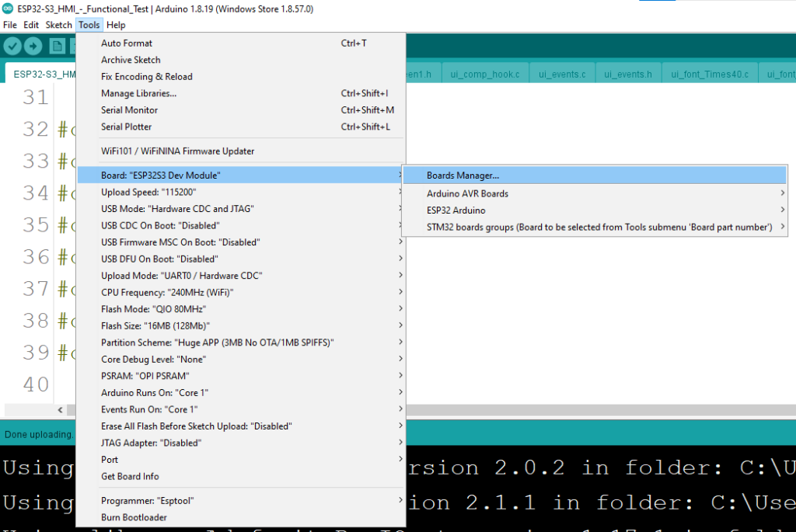The image size is (796, 532).
Task: Switch to the ui_events.c tab
Action: coord(562,74)
